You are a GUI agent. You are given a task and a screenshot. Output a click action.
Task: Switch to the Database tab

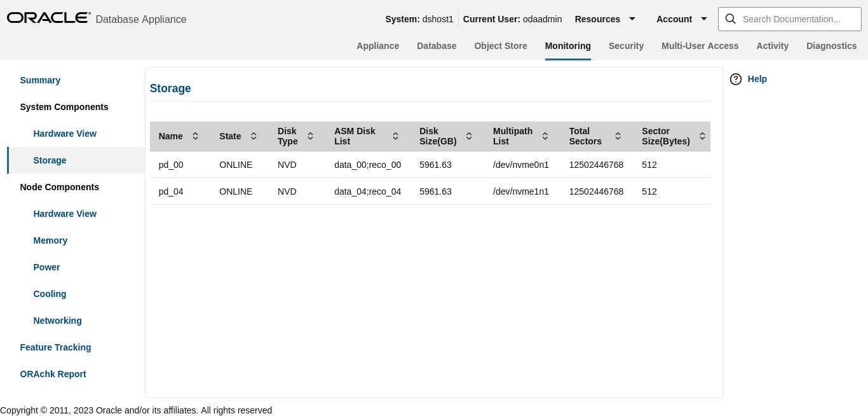[x=437, y=46]
